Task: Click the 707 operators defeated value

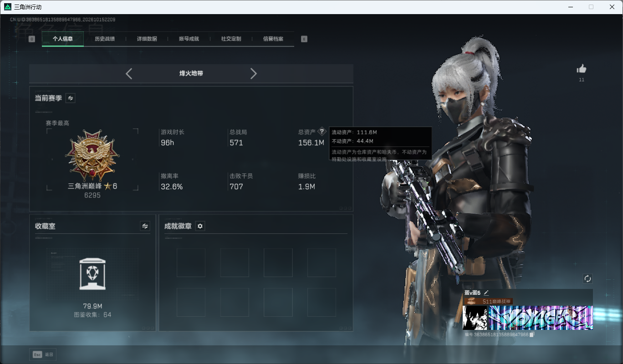Action: pyautogui.click(x=236, y=187)
